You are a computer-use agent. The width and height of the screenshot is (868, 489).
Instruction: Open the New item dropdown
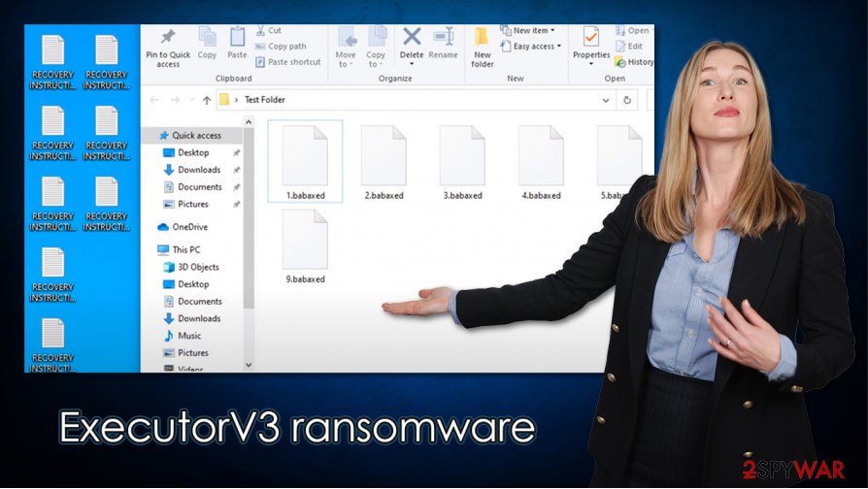[x=528, y=30]
